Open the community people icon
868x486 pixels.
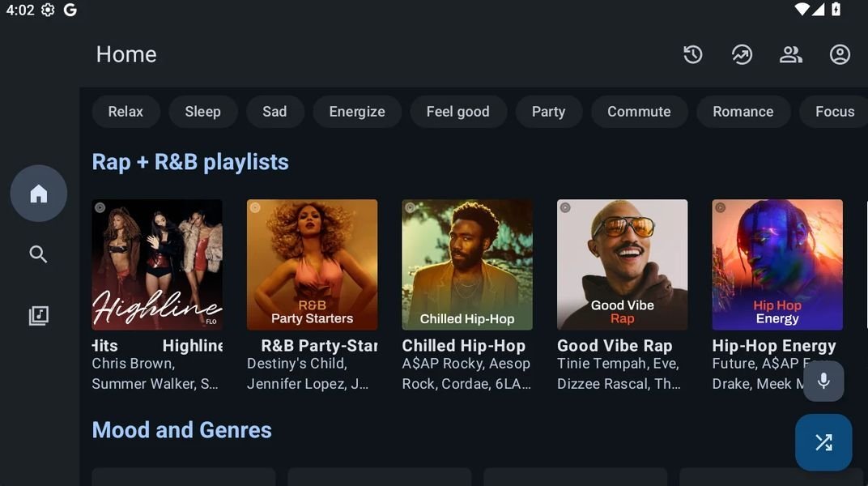790,54
